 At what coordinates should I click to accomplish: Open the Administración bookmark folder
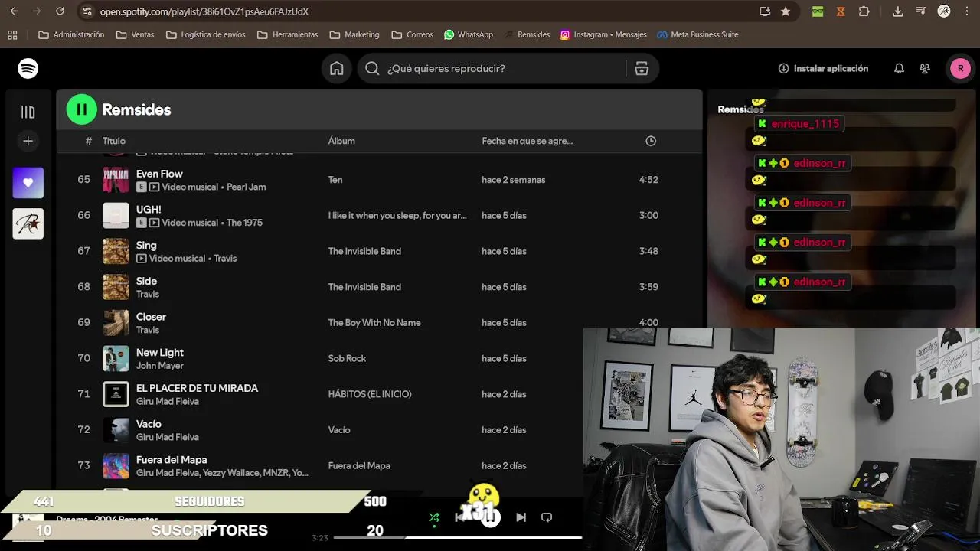(71, 34)
